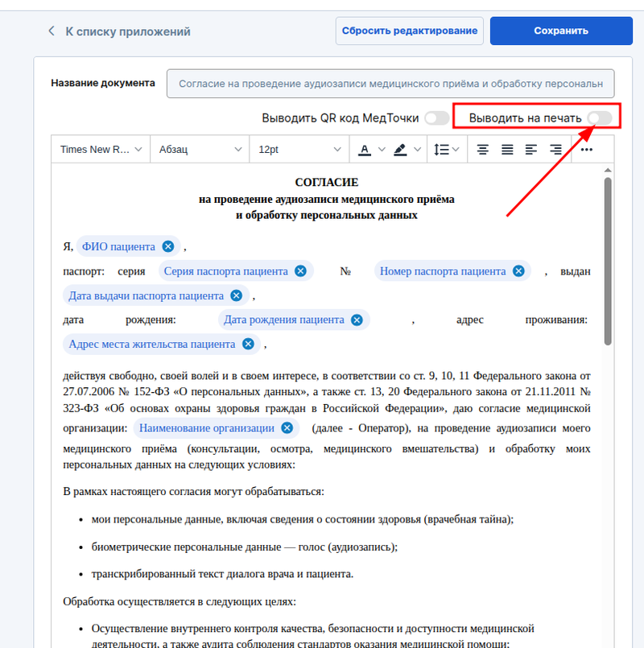
Task: Remove the Наименование организации tag
Action: pyautogui.click(x=287, y=428)
